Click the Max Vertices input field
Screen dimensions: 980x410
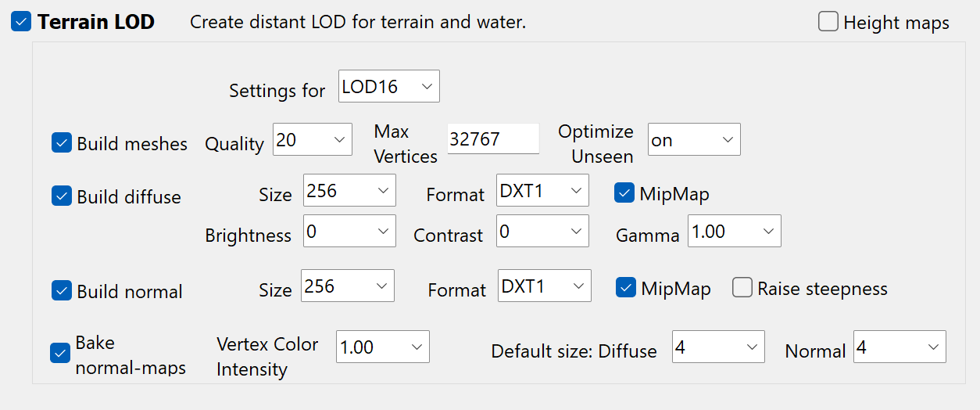pyautogui.click(x=492, y=140)
